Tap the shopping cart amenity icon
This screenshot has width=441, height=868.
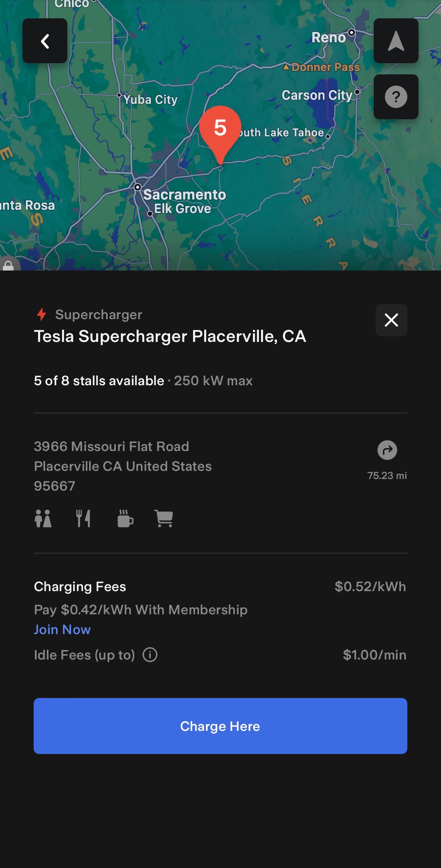[x=164, y=519]
